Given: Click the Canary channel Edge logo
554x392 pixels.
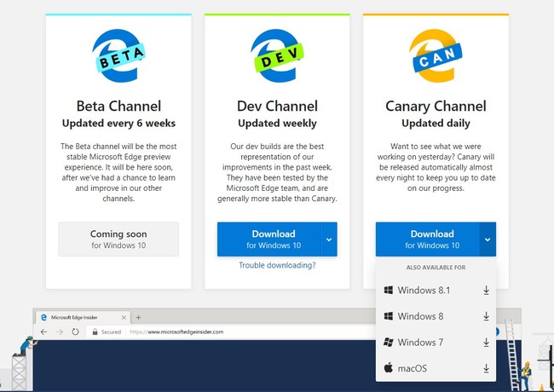Looking at the screenshot, I should coord(436,55).
